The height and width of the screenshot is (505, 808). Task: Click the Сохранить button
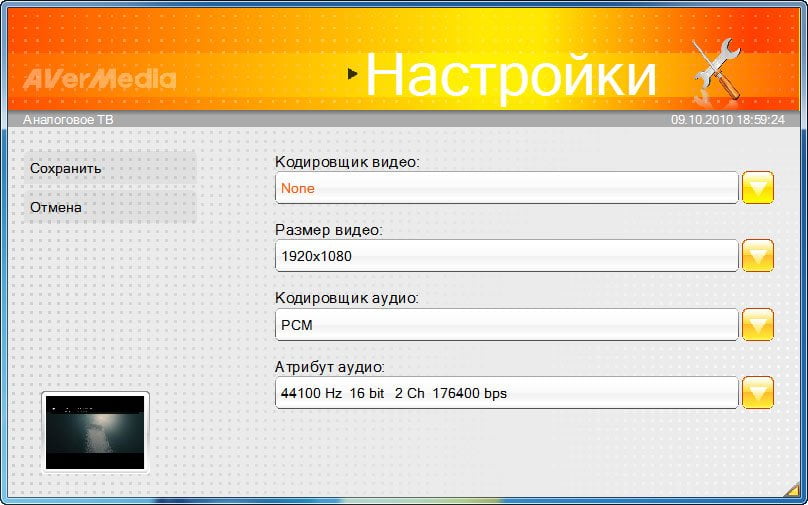tap(110, 169)
